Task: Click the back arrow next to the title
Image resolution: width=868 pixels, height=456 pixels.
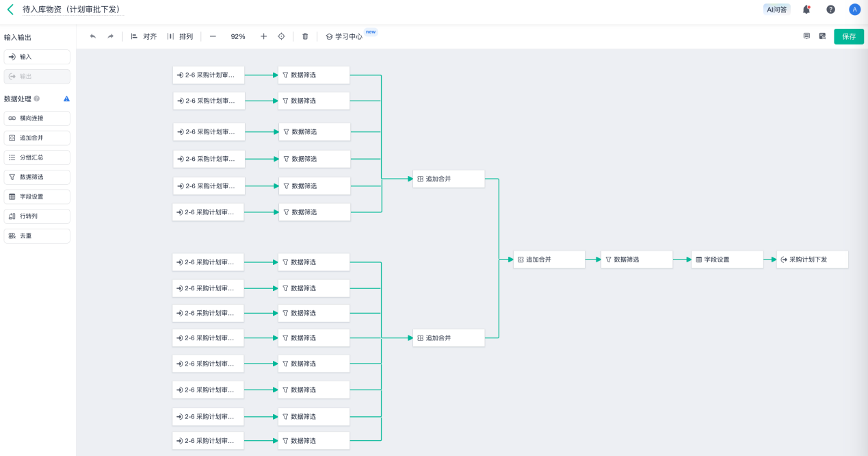Action: click(x=10, y=10)
